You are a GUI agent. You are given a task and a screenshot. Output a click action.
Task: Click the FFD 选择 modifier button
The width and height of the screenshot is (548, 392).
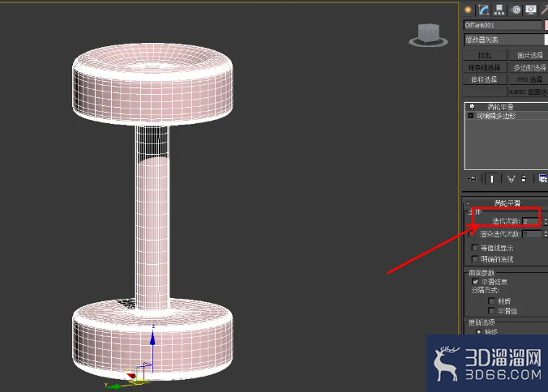529,79
